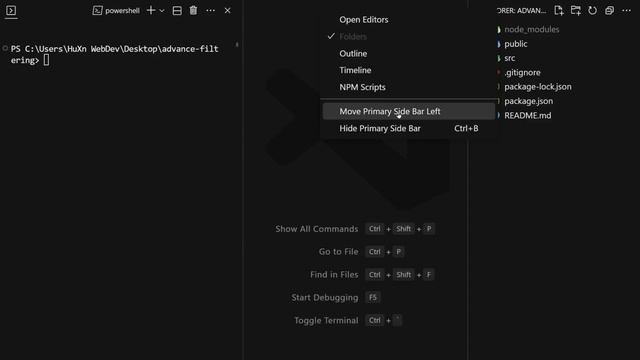Click the terminal prompt input area

(47, 60)
